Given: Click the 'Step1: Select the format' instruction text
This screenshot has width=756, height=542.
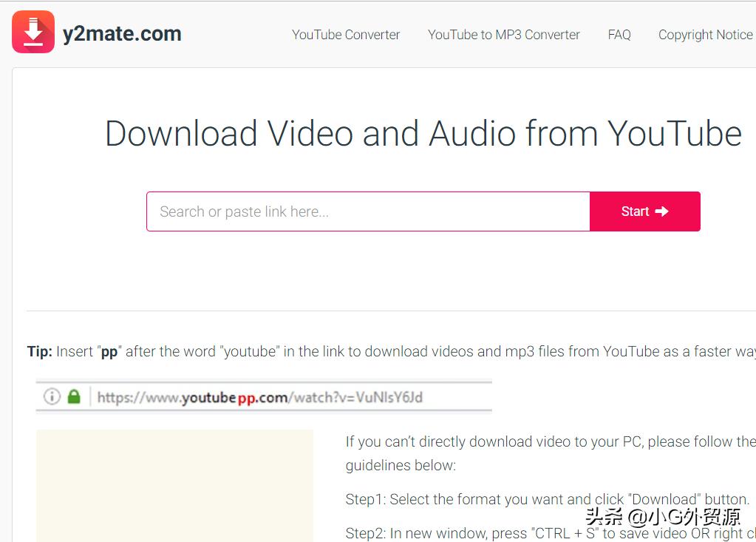Looking at the screenshot, I should (548, 499).
